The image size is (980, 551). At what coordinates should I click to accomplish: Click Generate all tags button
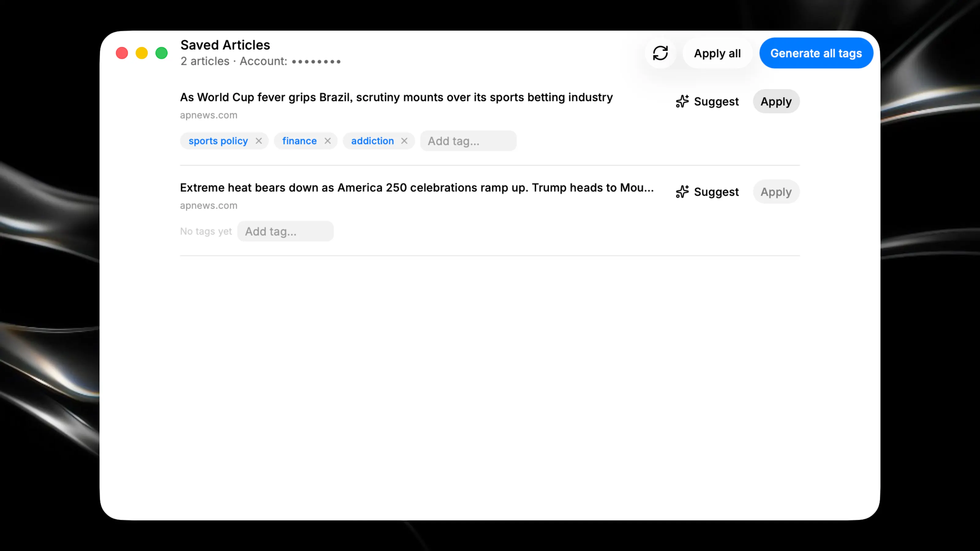(816, 53)
